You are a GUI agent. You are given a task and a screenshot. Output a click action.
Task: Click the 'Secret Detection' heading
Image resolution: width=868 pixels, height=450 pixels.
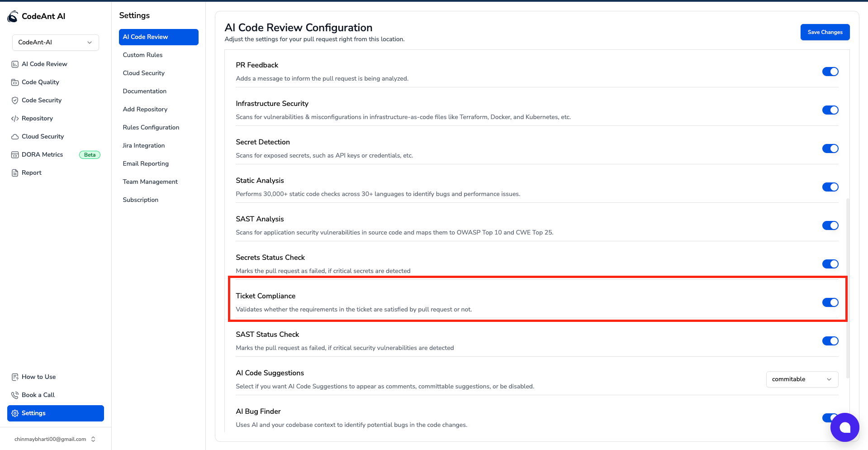point(263,142)
